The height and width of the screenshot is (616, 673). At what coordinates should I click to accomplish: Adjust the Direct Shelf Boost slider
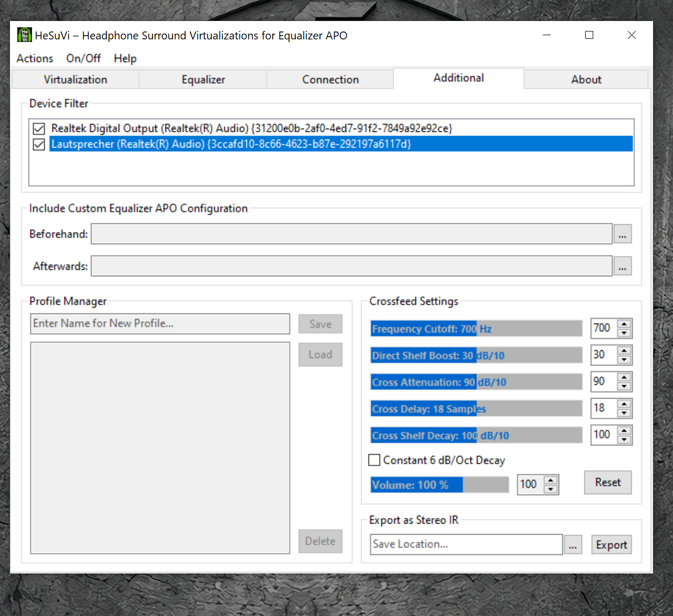[x=476, y=356]
